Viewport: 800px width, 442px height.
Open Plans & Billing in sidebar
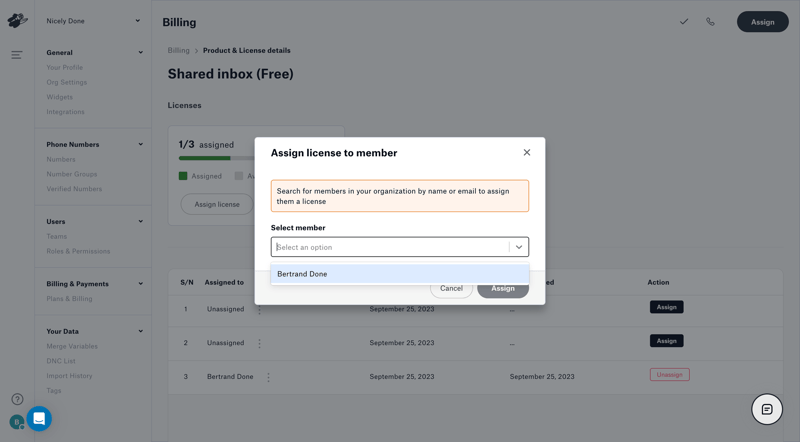coord(69,299)
